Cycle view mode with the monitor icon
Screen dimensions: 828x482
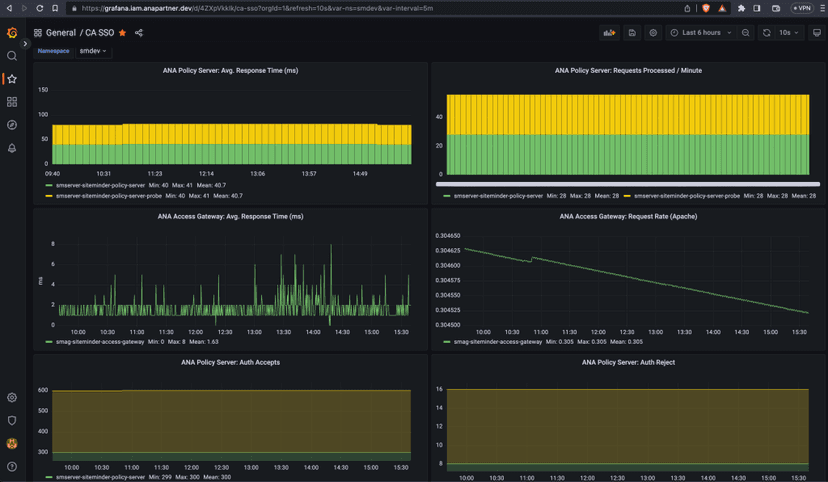click(x=816, y=33)
